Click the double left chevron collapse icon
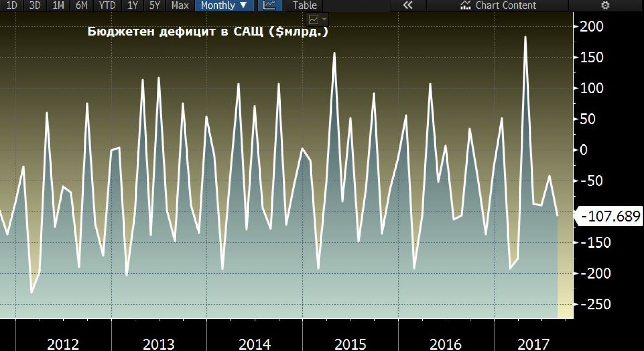Image resolution: width=644 pixels, height=351 pixels. (x=408, y=5)
